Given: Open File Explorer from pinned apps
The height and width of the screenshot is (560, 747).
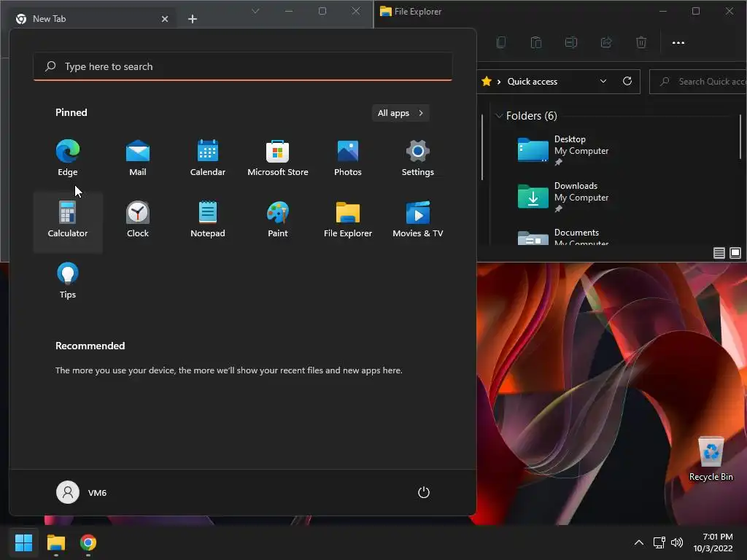Looking at the screenshot, I should [x=348, y=219].
